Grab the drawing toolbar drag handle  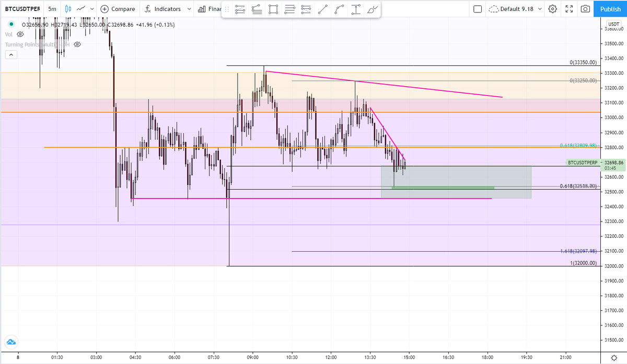(227, 9)
